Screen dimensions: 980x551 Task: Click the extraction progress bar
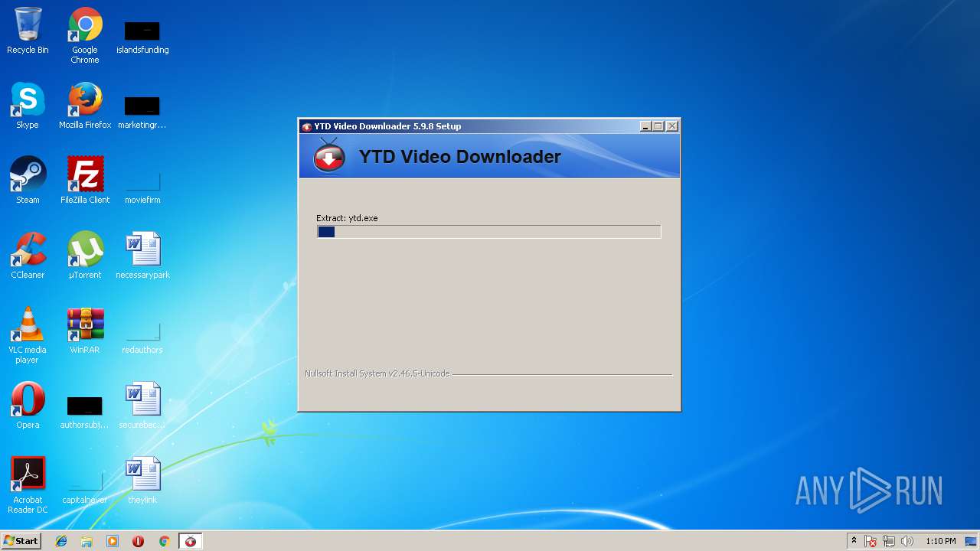[488, 232]
